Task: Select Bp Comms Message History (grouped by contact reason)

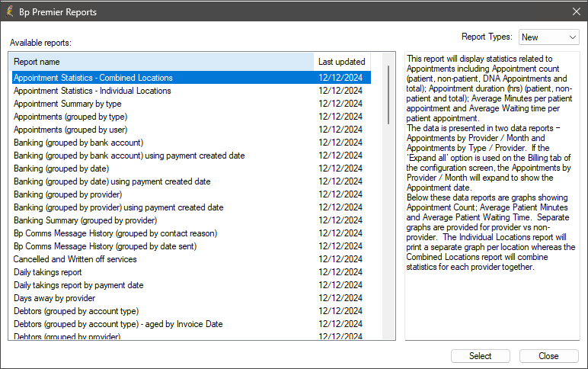Action: click(x=191, y=233)
